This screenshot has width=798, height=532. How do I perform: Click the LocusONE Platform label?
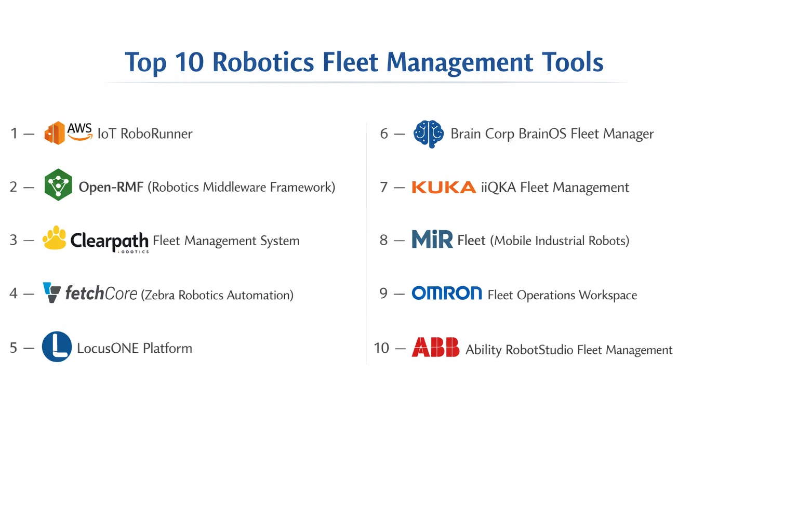point(135,348)
